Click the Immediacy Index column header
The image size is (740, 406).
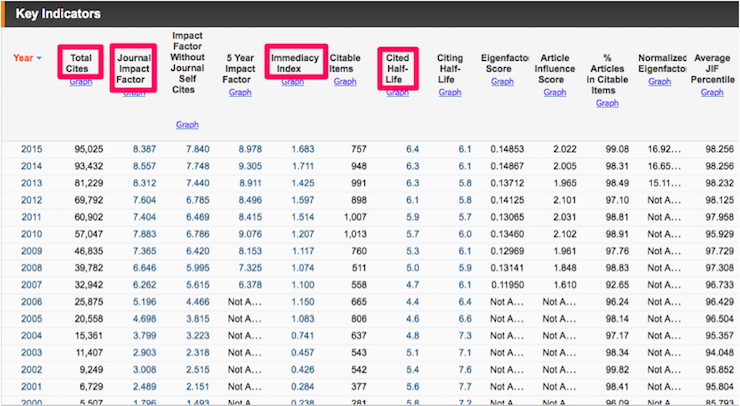(x=295, y=63)
